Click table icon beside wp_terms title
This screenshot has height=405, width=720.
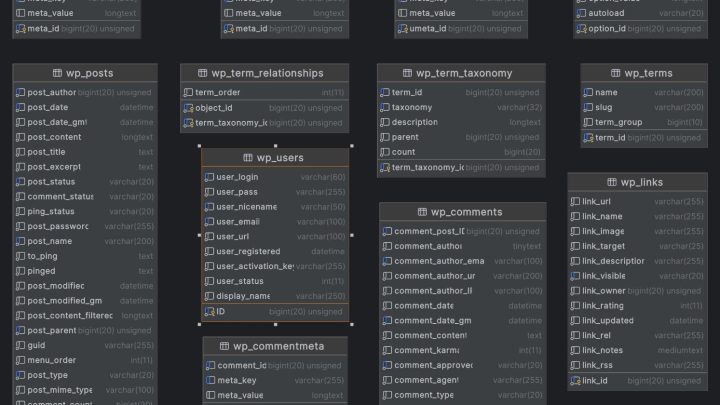click(x=616, y=73)
